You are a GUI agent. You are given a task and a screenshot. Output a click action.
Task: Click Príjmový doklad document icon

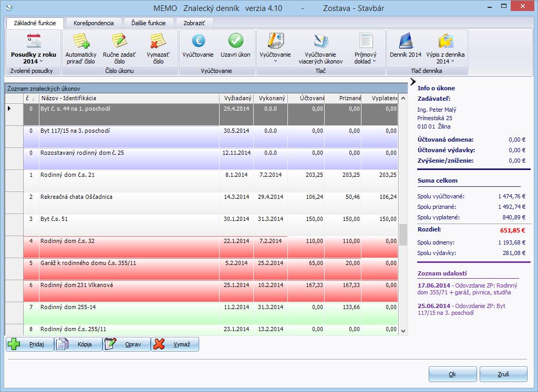point(366,41)
